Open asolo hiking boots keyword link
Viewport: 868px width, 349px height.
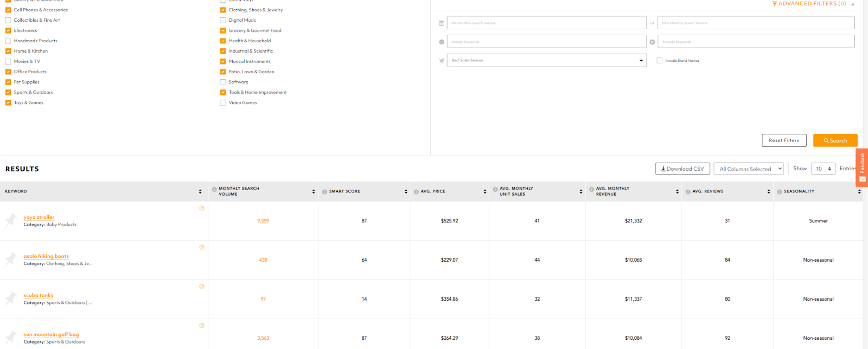coord(46,256)
